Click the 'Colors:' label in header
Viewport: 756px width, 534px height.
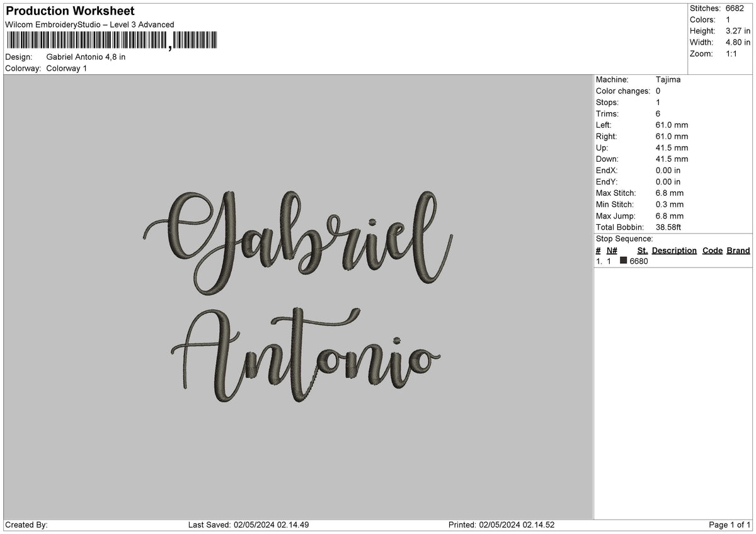pos(703,20)
